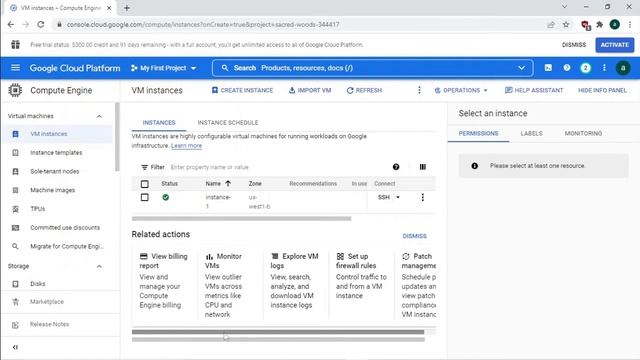Open Committed use discounts
The image size is (640, 360).
65,228
